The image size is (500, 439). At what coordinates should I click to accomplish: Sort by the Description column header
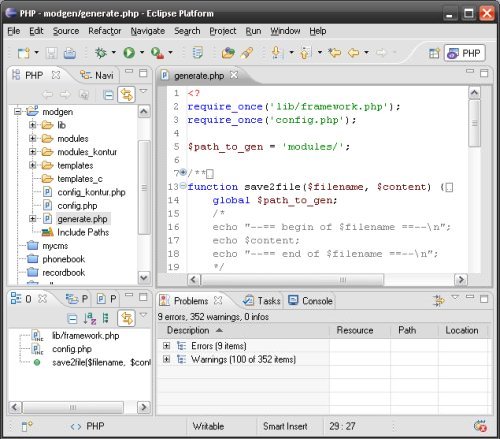[242, 330]
